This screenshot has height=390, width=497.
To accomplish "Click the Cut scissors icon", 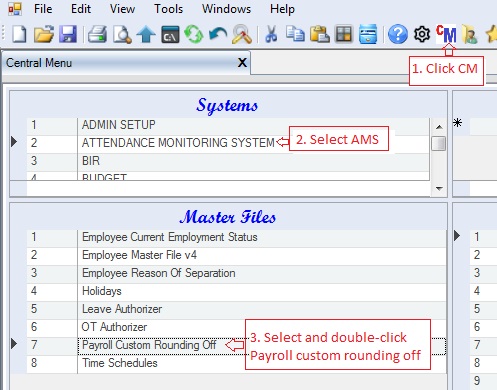I will [x=271, y=34].
